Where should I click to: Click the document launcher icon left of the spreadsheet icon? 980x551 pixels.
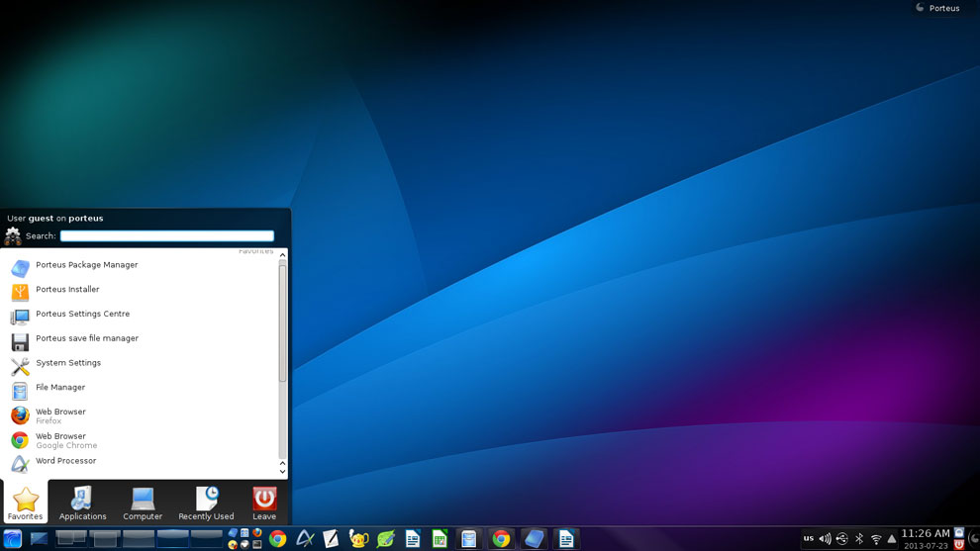[x=413, y=538]
